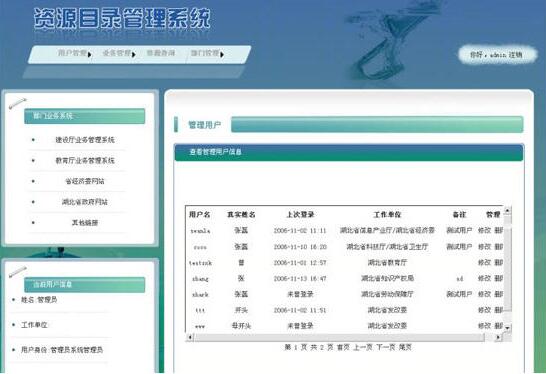Click the table's scroll up arrow
Viewport: 546px width, 374px height.
pos(507,210)
